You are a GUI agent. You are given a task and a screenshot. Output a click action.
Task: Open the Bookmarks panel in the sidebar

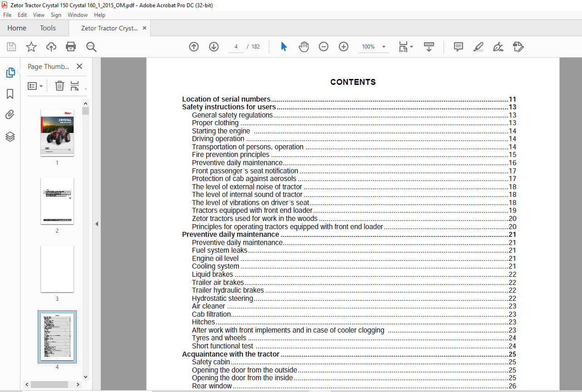pos(10,94)
